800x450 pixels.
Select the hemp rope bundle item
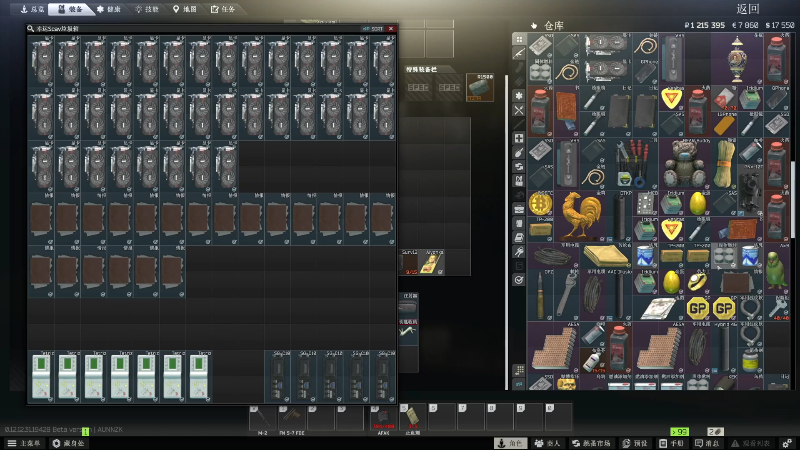click(724, 164)
